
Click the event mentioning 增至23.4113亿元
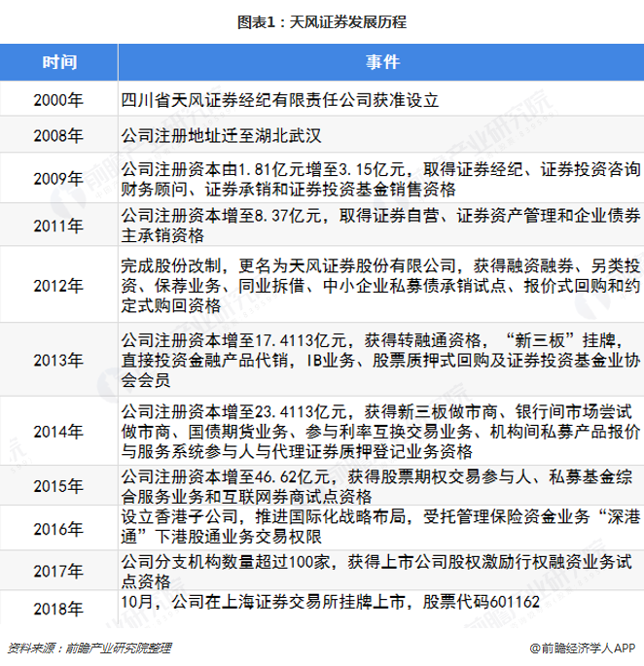point(381,432)
